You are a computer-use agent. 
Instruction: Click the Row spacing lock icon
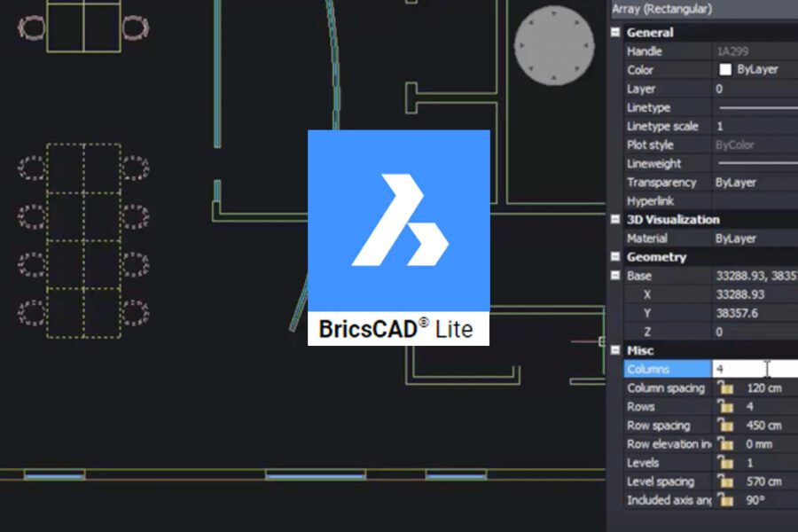pyautogui.click(x=725, y=426)
